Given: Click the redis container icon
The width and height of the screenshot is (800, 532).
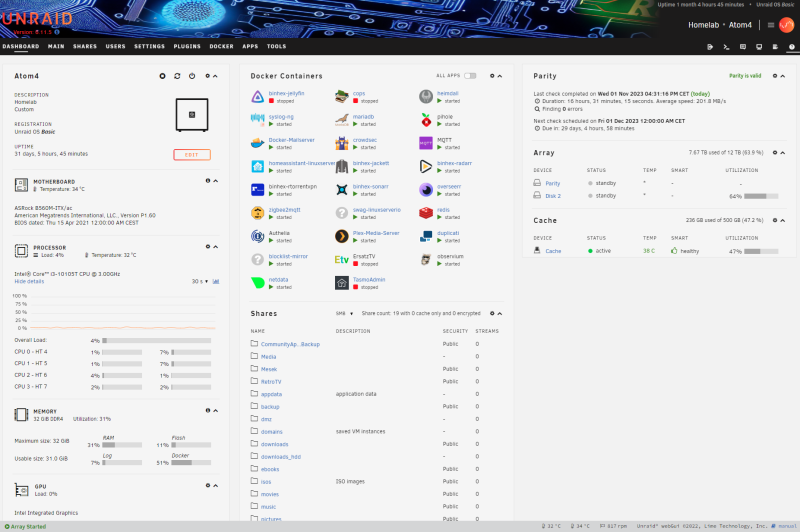Looking at the screenshot, I should coord(426,213).
